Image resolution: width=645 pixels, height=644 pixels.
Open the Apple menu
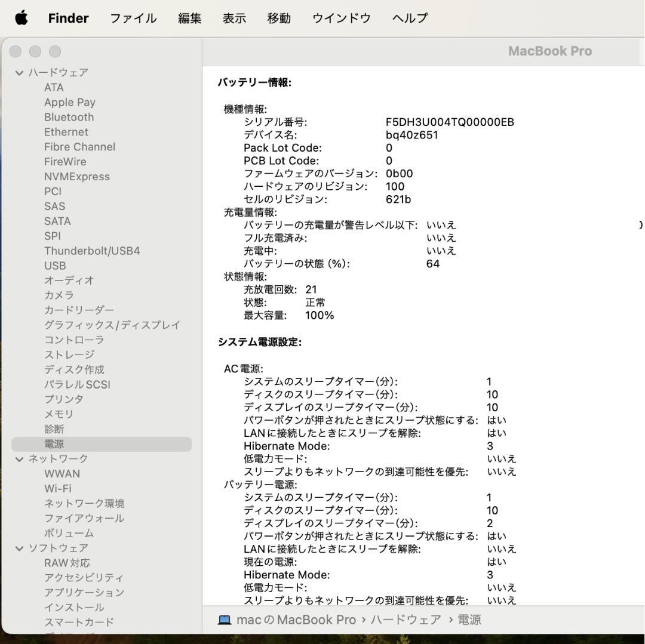point(21,18)
